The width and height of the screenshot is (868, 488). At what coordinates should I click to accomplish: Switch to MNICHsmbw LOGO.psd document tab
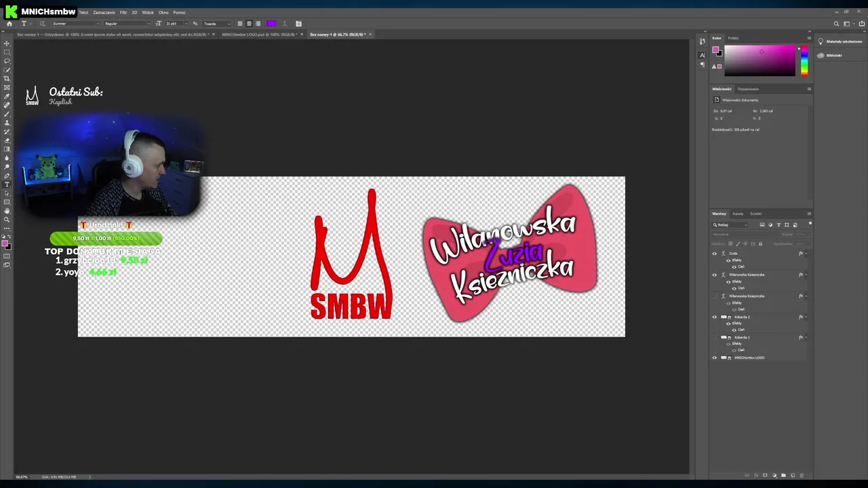click(259, 35)
